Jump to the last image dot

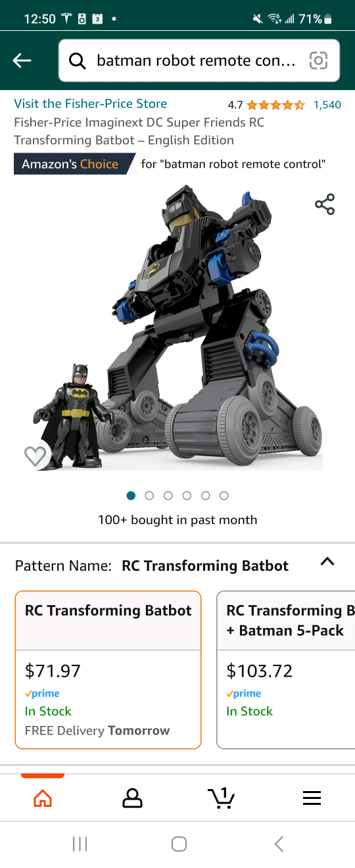point(224,496)
